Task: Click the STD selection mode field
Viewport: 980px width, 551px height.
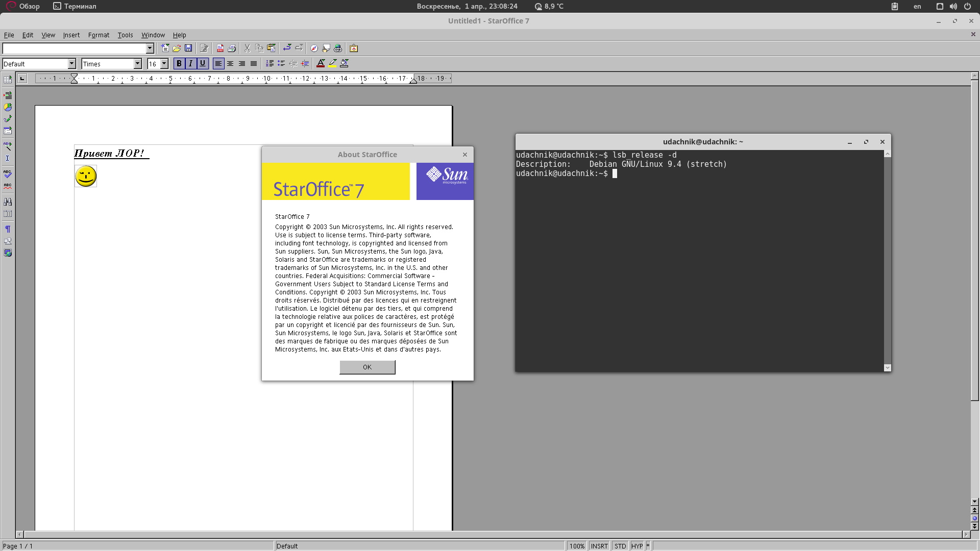Action: [620, 546]
